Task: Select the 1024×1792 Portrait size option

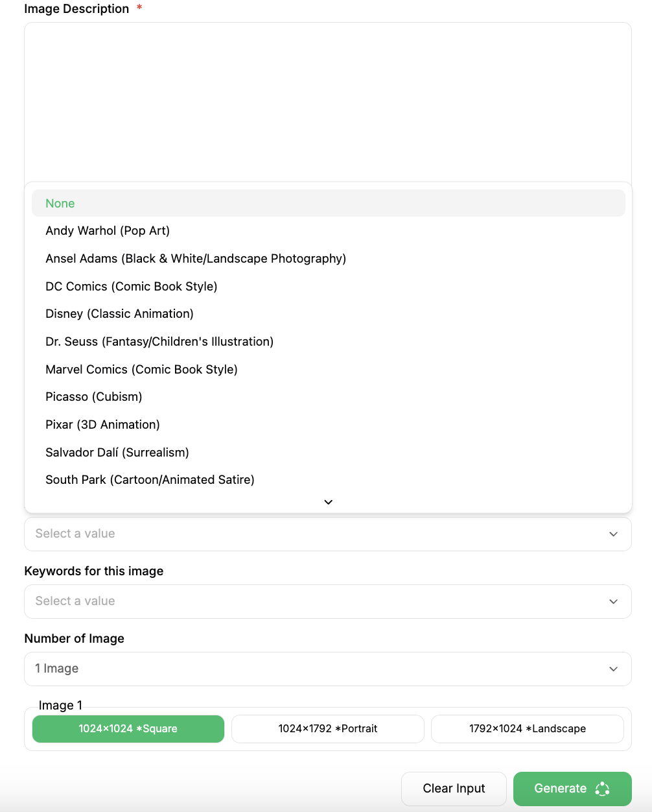Action: (328, 729)
